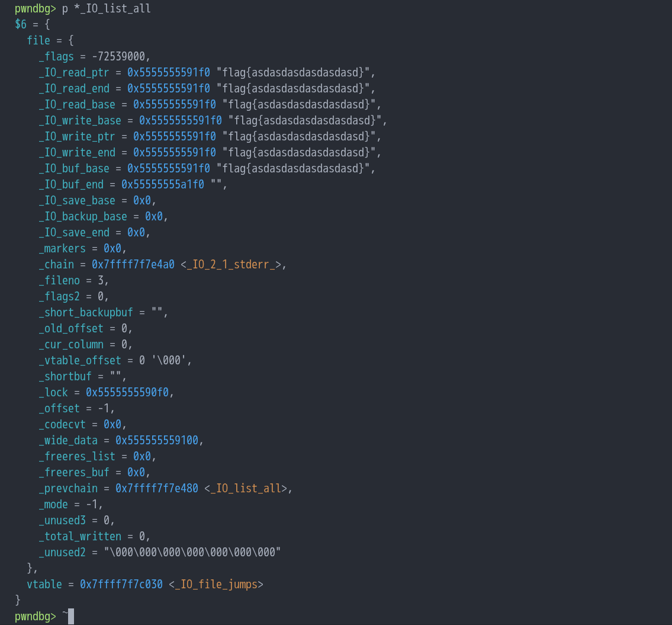Viewport: 672px width, 625px height.
Task: Click the vtable address 0x7ffff7f7c030
Action: coord(121,585)
